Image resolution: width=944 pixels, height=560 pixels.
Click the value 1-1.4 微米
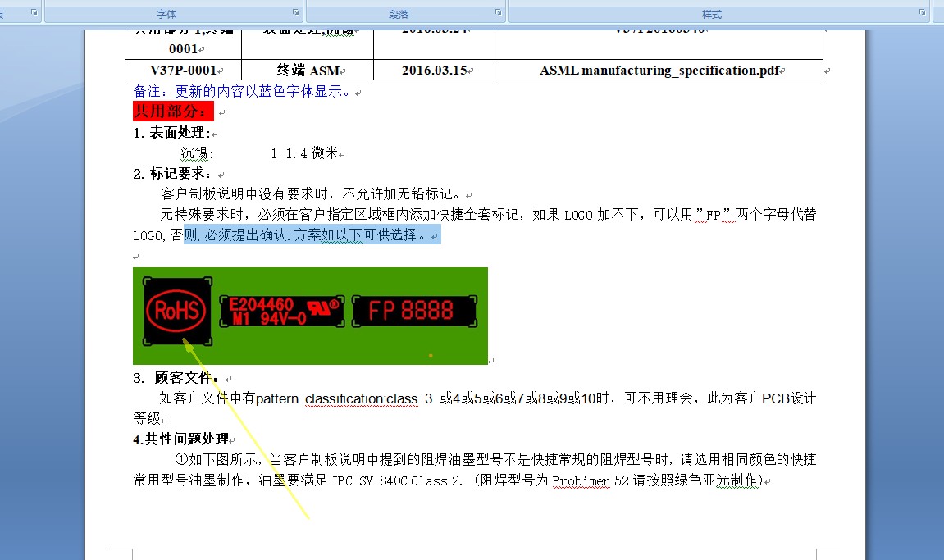pyautogui.click(x=304, y=153)
